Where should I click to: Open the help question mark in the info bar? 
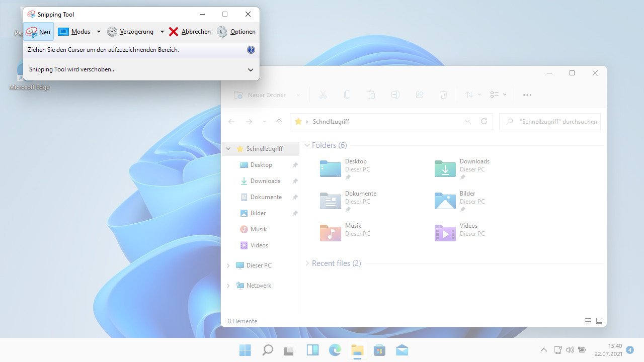click(x=251, y=49)
